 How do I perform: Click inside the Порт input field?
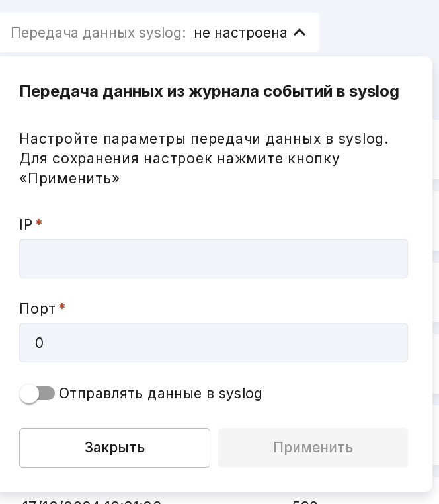214,343
